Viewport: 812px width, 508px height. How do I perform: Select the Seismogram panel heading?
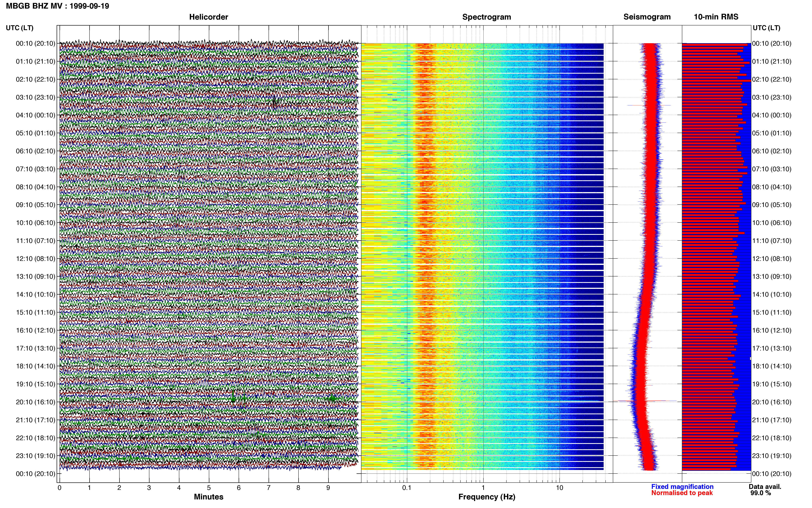647,17
